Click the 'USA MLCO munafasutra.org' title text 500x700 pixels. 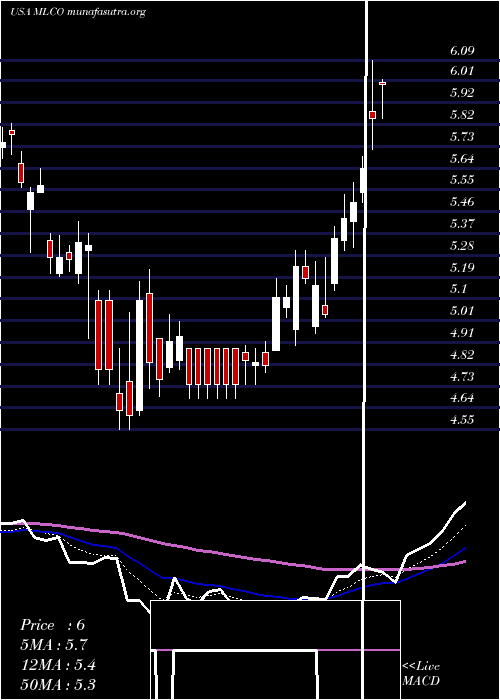[x=78, y=12]
